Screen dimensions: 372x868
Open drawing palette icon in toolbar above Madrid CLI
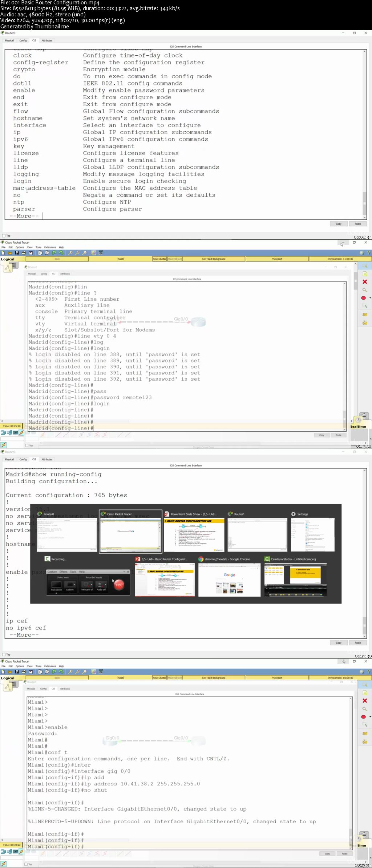94,253
